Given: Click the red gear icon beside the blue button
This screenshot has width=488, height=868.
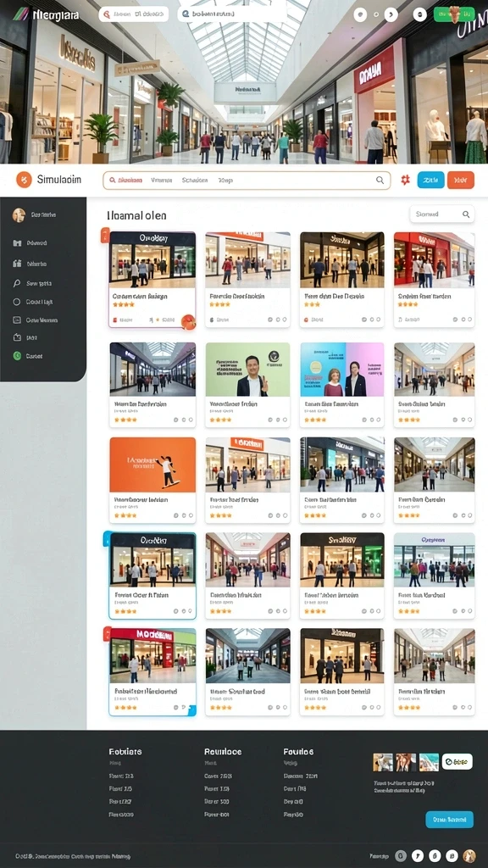Looking at the screenshot, I should tap(405, 180).
